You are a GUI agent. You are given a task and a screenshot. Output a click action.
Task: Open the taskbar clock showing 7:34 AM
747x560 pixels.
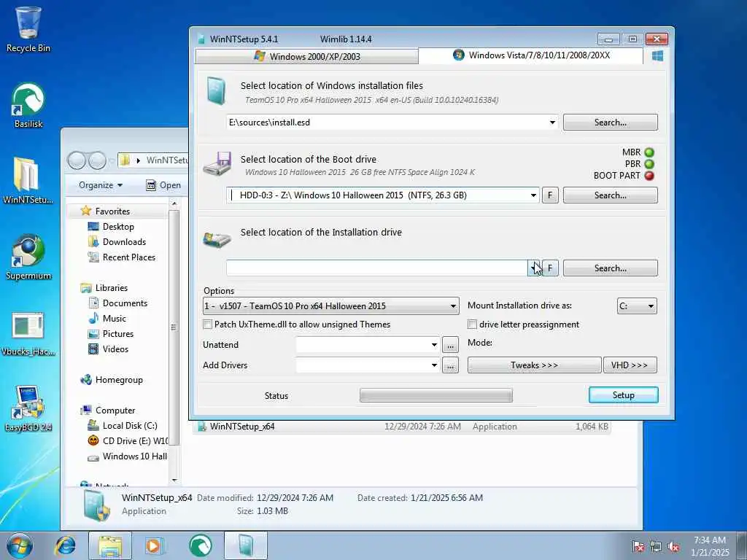point(710,546)
